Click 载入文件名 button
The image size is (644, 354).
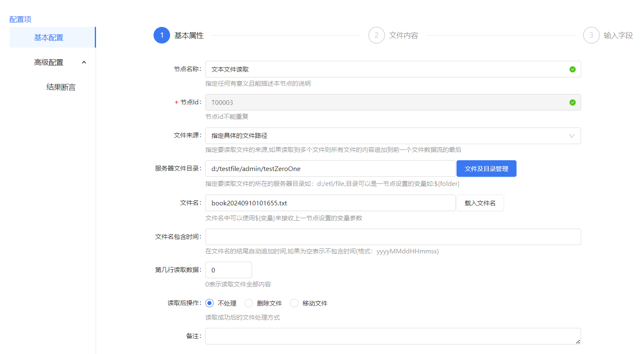click(x=480, y=203)
